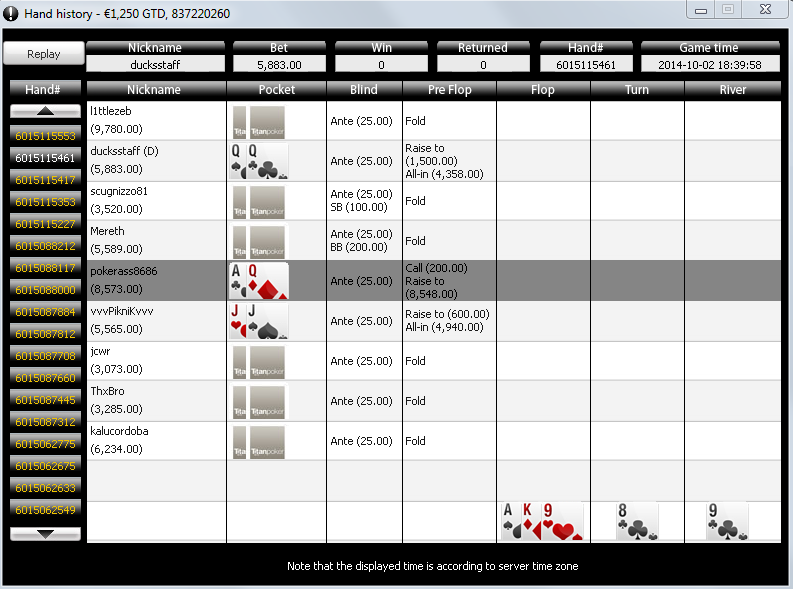Select the pokerass8686 player row name

[124, 271]
